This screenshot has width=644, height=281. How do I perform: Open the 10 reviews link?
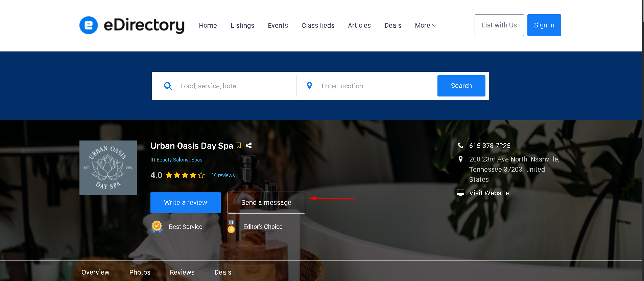[223, 175]
